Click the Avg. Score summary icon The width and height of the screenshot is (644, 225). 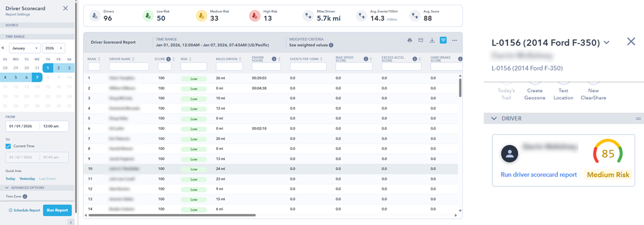click(x=415, y=16)
